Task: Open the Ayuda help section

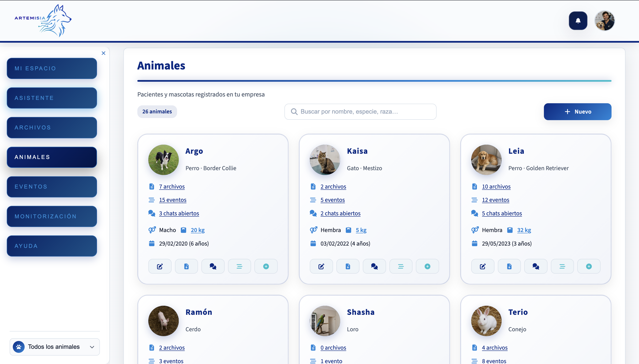Action: point(52,246)
